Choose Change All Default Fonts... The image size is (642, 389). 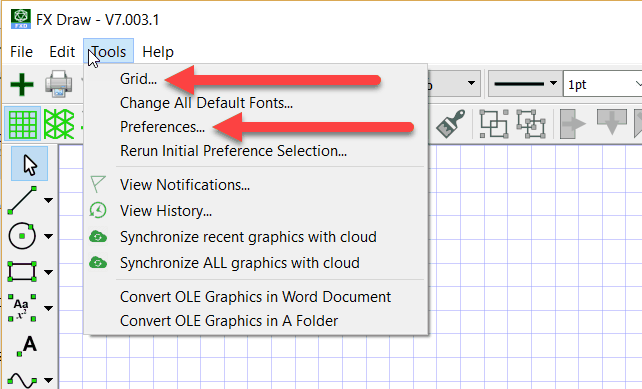[256, 103]
